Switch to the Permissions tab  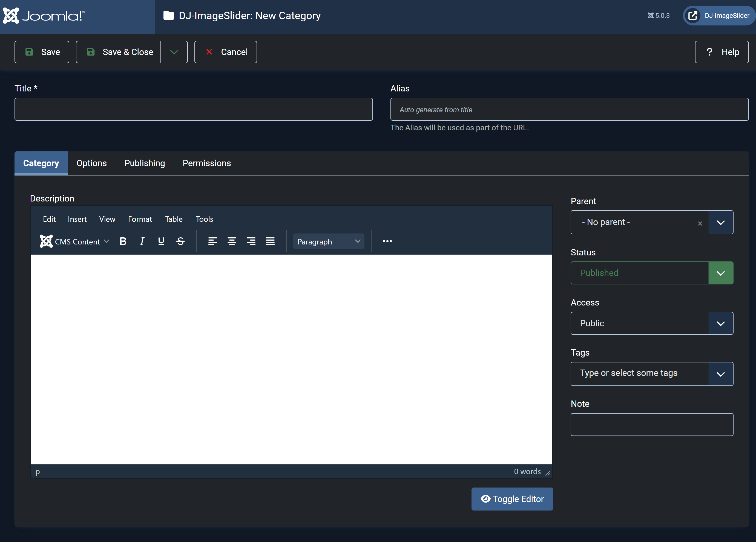point(207,163)
